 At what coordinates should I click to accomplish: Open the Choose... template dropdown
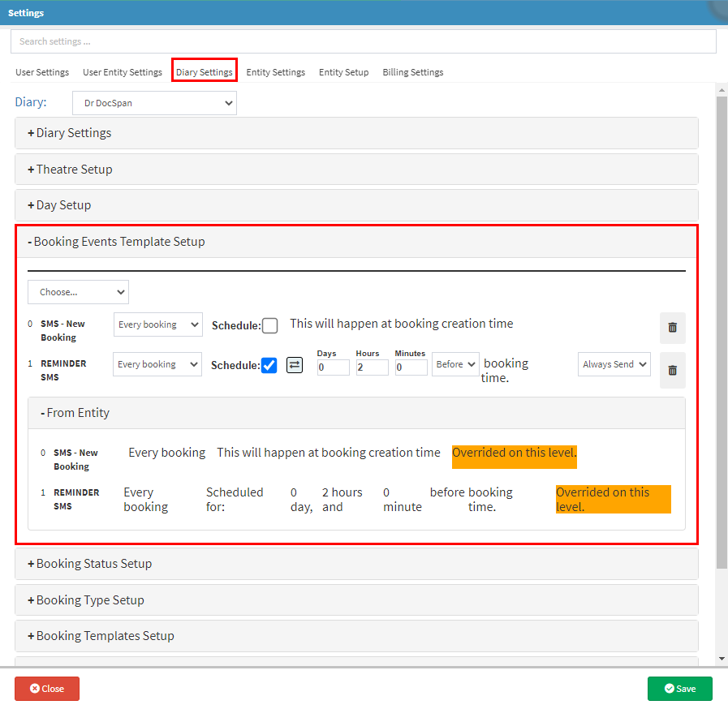tap(78, 292)
